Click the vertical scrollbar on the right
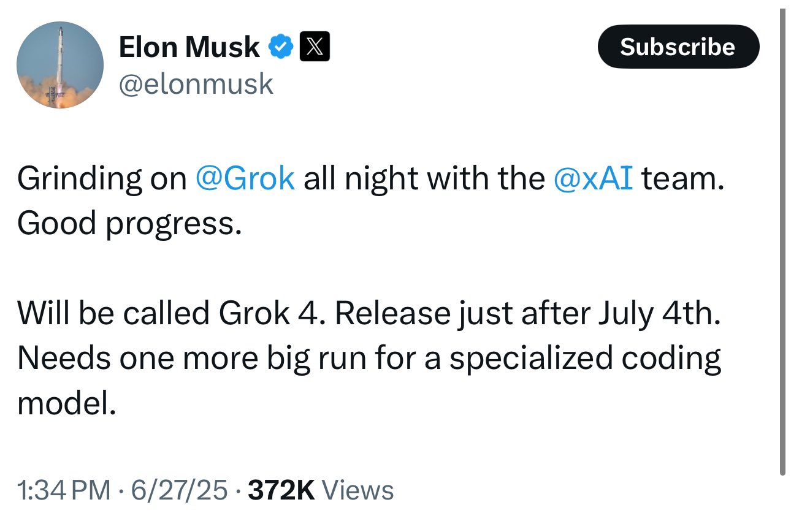 pos(782,243)
